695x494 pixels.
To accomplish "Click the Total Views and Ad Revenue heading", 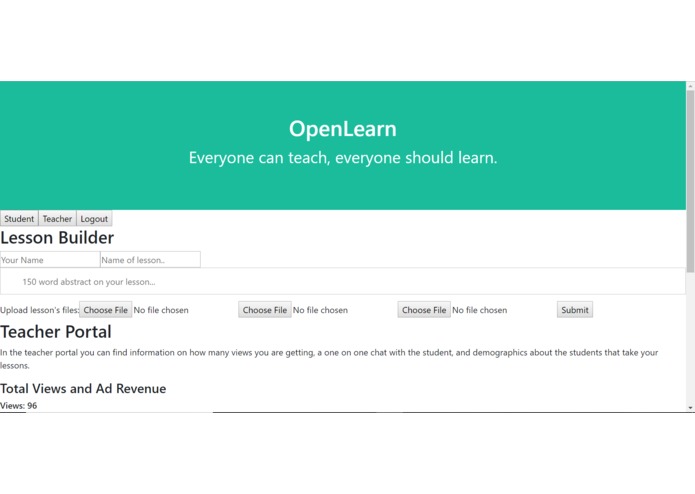I will click(83, 389).
